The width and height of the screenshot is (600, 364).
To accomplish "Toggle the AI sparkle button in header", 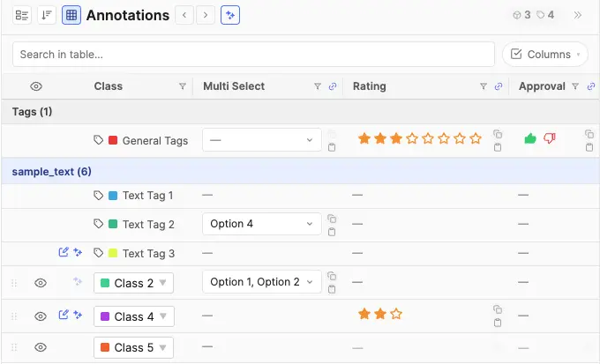I will 230,15.
